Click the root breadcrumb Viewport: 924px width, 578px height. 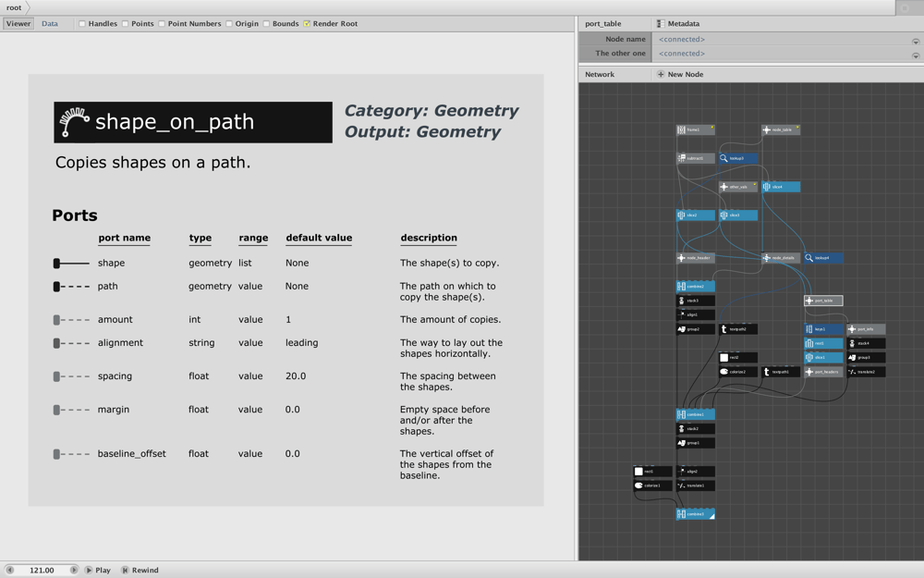[14, 7]
